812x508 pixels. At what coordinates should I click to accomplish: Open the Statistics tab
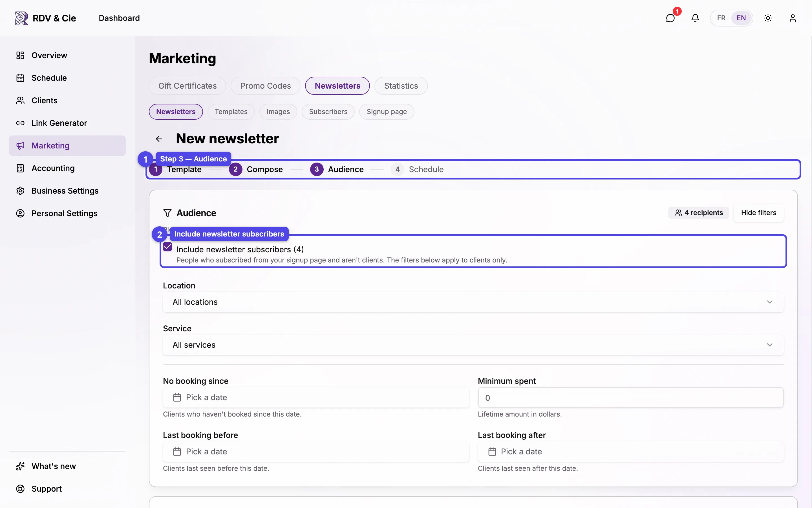(x=401, y=86)
